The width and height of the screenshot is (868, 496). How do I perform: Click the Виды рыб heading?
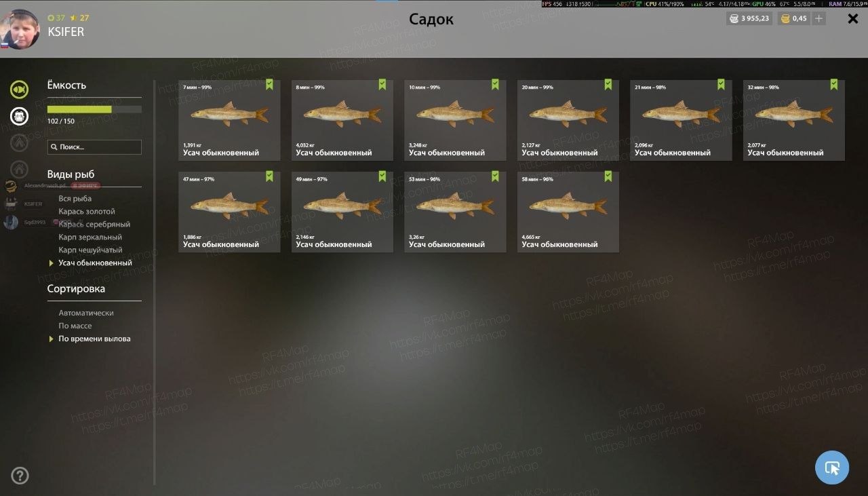[71, 174]
